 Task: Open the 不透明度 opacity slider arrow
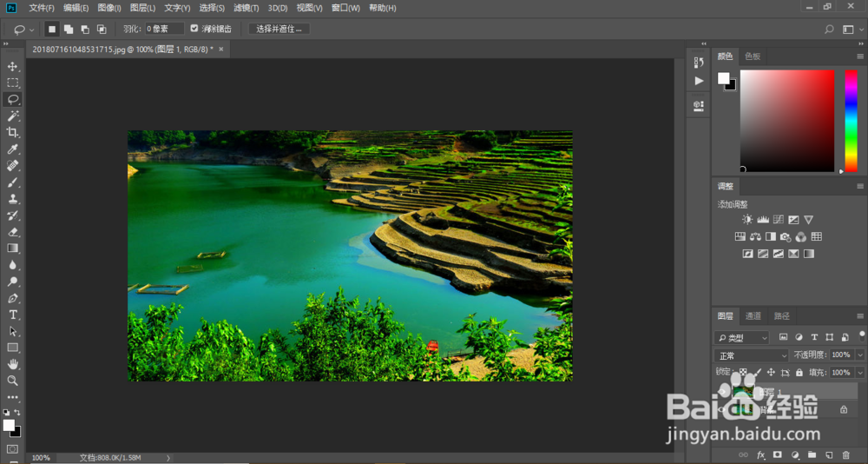click(x=860, y=355)
